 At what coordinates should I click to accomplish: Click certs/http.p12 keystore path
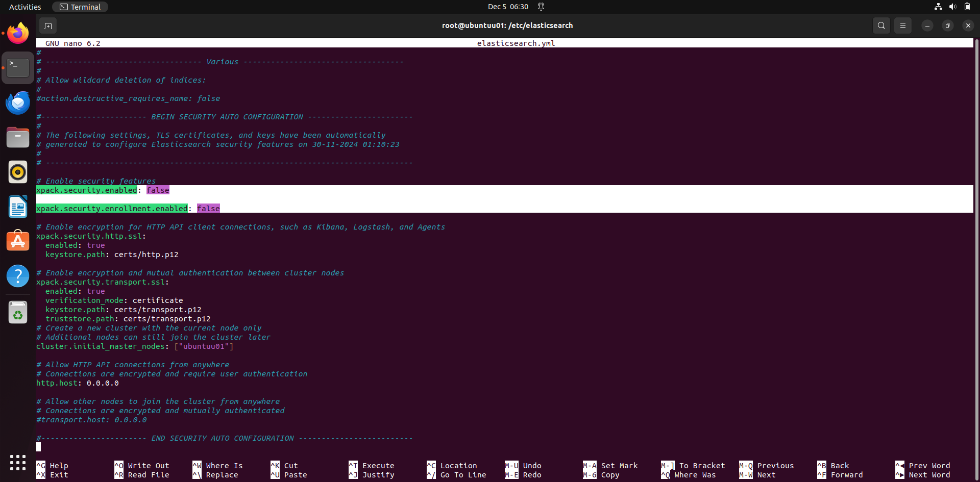[146, 255]
